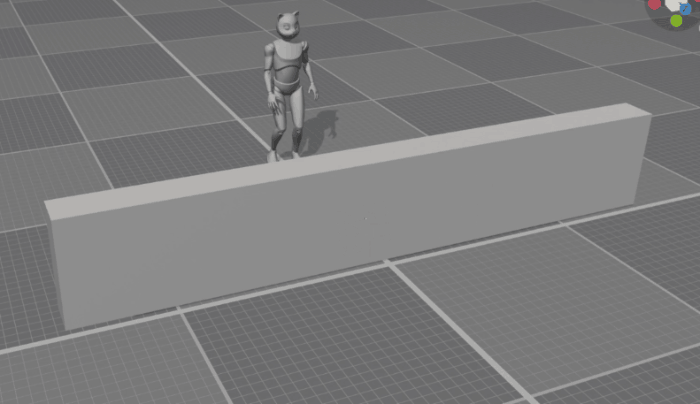Click the grid line intersection in front of wall
This screenshot has height=404, width=700.
click(388, 263)
